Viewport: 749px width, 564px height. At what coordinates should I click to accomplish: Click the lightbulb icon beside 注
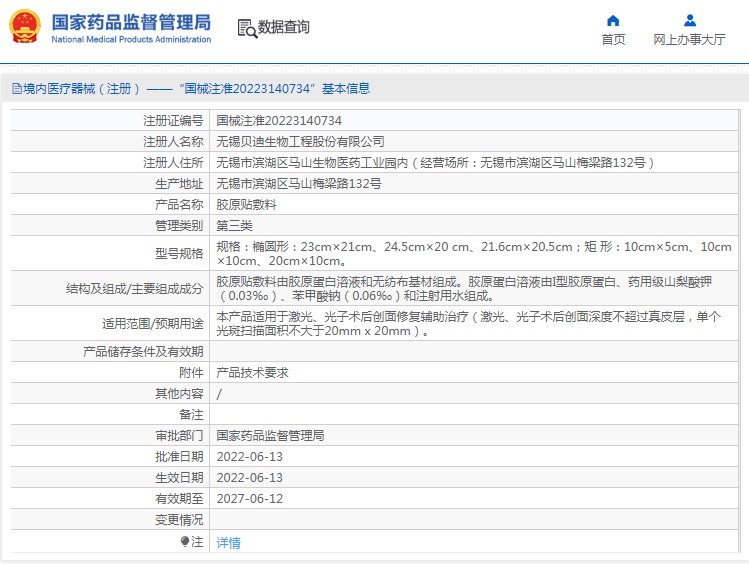(185, 541)
